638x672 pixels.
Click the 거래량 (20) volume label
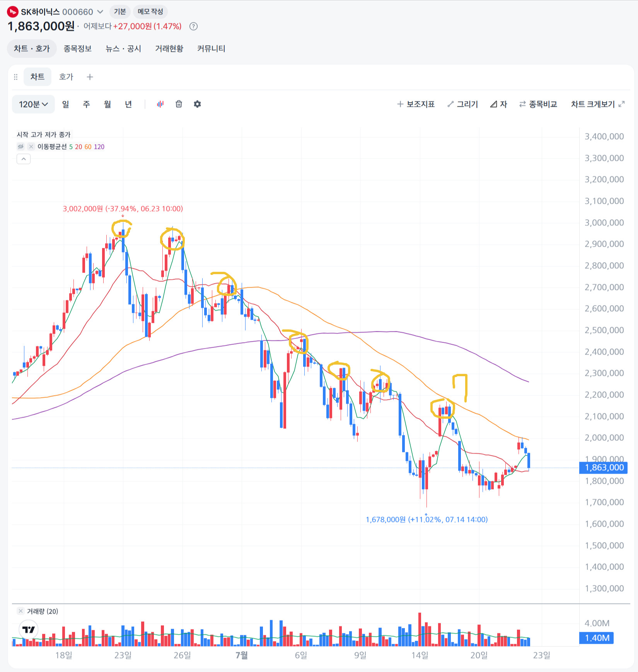(x=43, y=611)
